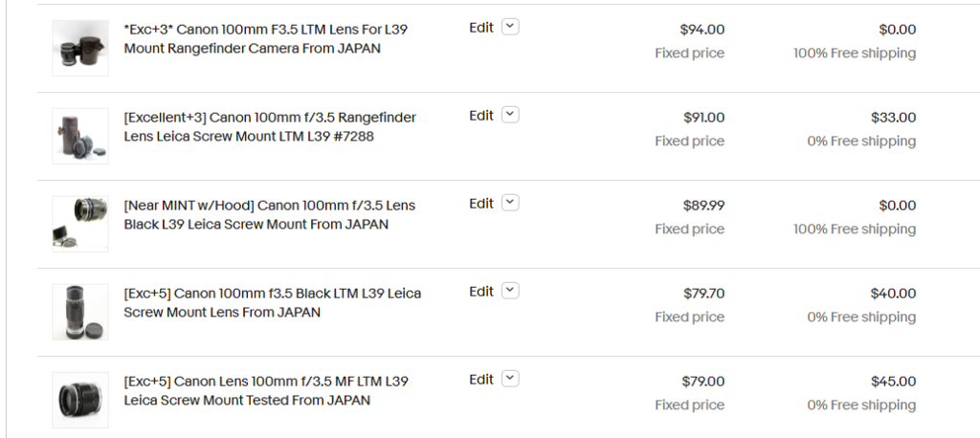The width and height of the screenshot is (980, 438).
Task: Open the [Exc+5] Canon f3.5 Black LTM title
Action: pos(273,303)
